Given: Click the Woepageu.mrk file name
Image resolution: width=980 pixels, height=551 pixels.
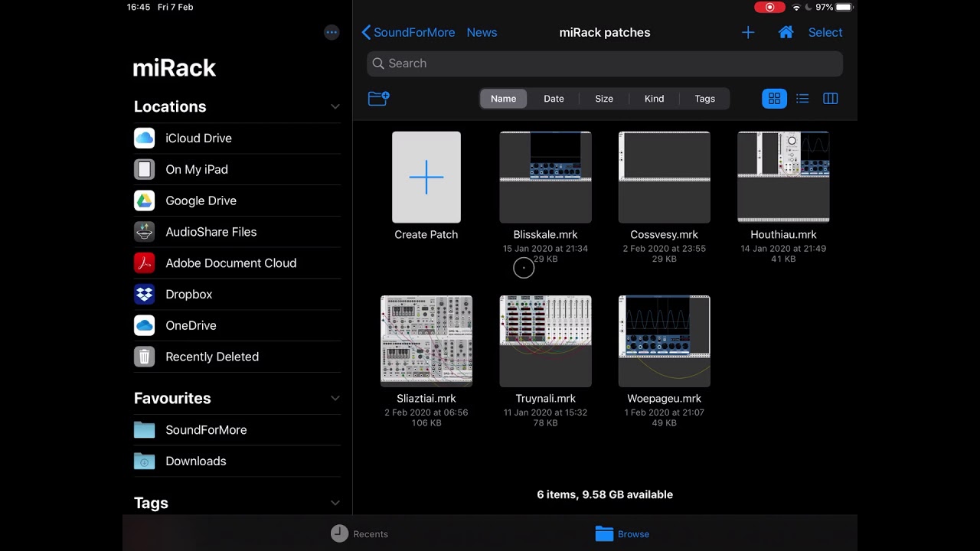Looking at the screenshot, I should [x=665, y=399].
